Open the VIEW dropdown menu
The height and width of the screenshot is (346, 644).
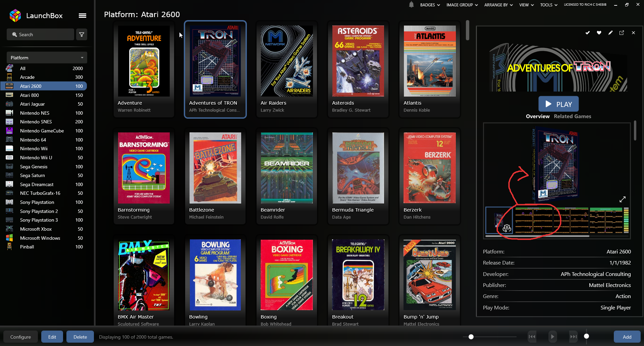(526, 5)
